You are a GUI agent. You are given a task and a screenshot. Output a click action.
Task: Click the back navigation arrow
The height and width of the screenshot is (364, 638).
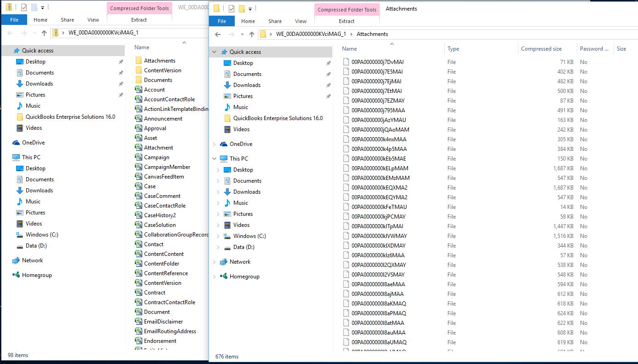(x=218, y=34)
